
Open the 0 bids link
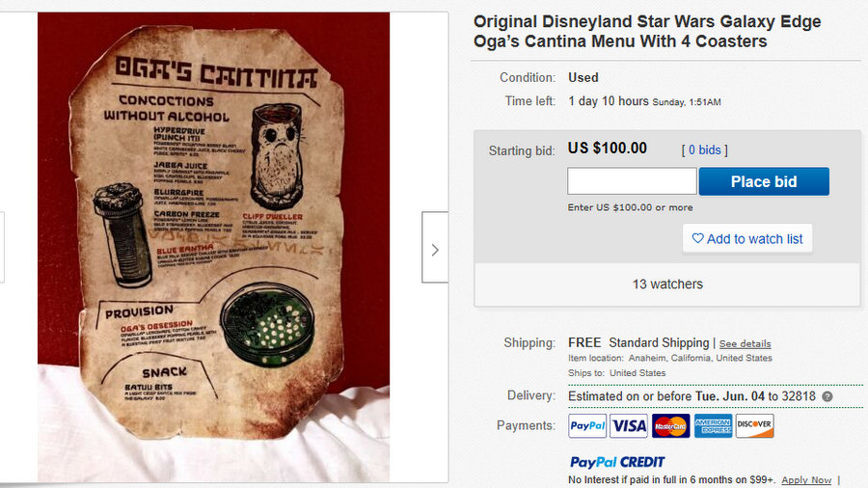[x=705, y=150]
